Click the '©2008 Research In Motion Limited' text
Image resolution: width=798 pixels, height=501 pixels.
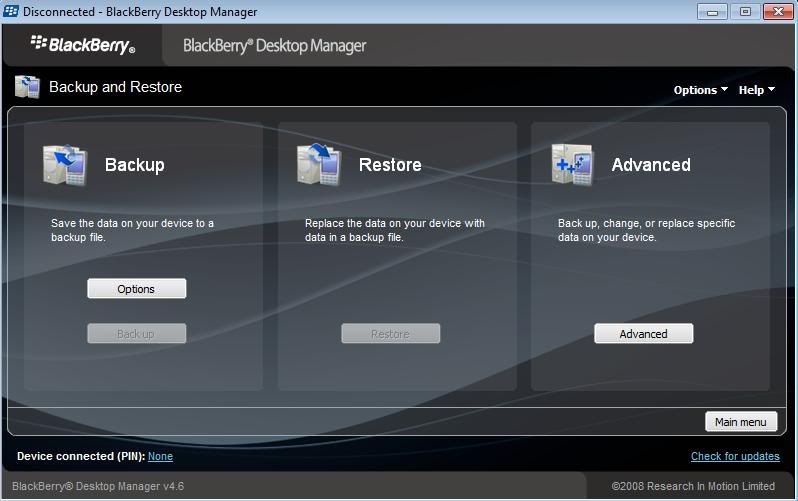[693, 486]
